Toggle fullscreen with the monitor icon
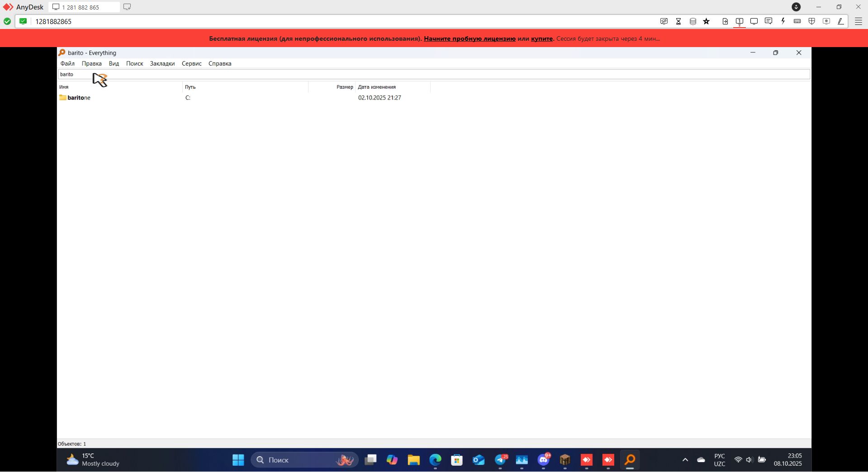The image size is (868, 472). click(x=754, y=21)
